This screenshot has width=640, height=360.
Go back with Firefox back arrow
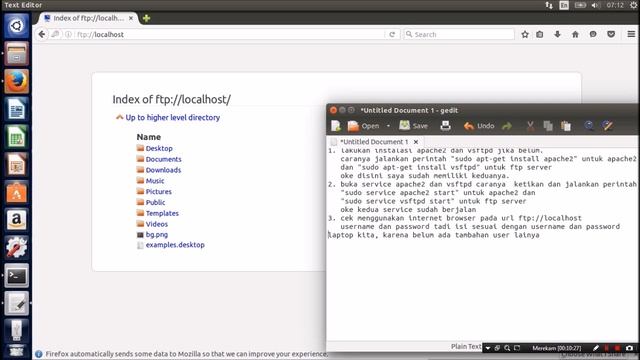point(42,34)
